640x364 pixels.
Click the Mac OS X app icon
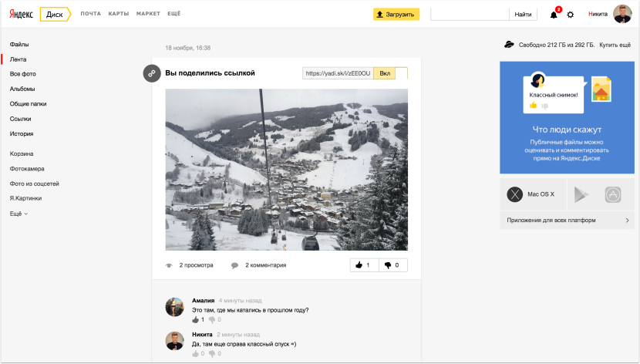click(514, 195)
